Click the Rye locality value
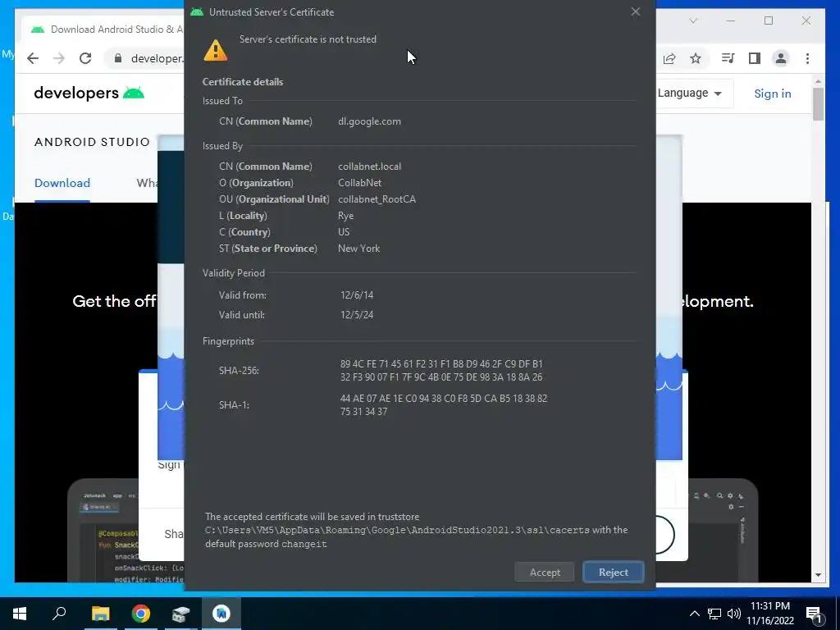The image size is (840, 630). [345, 216]
